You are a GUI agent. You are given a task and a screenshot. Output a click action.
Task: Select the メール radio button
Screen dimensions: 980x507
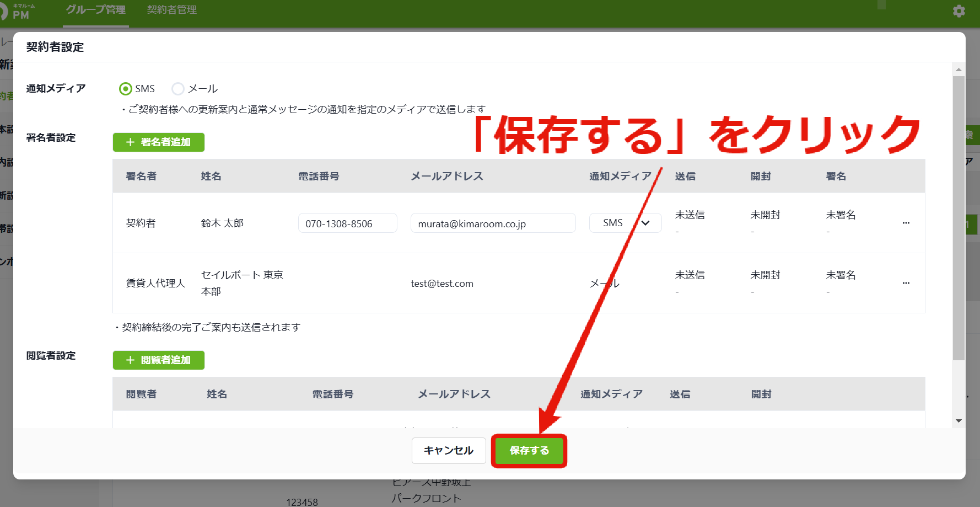pyautogui.click(x=178, y=89)
